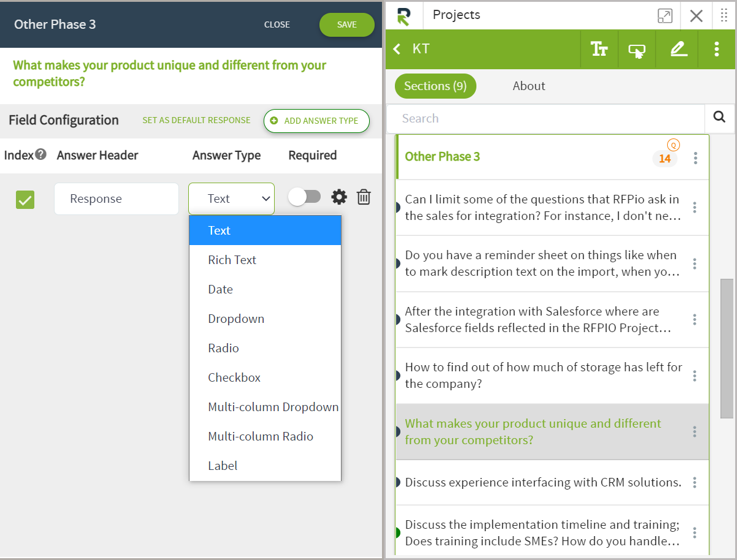Open question 'Do you have a reminder sheet'
The width and height of the screenshot is (737, 560).
[543, 263]
